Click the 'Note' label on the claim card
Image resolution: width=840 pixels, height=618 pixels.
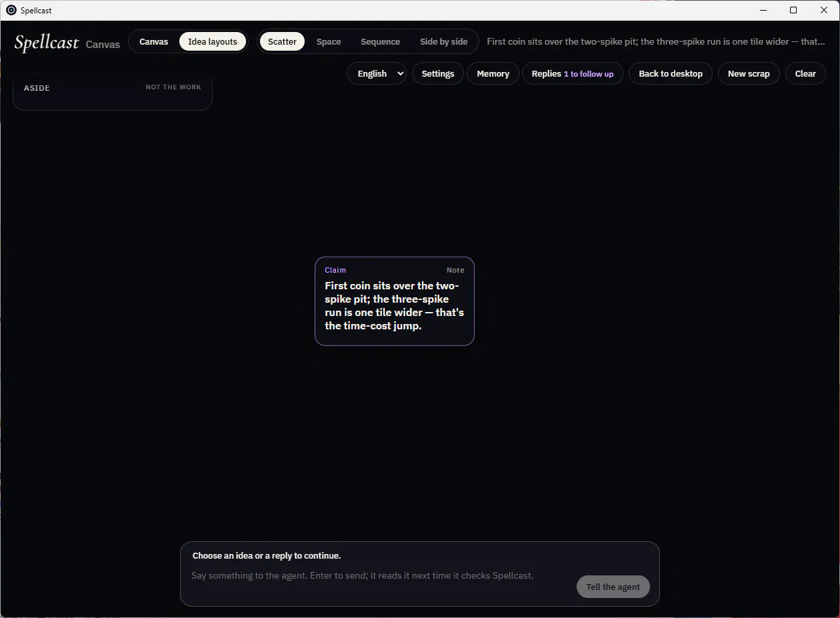coord(455,270)
